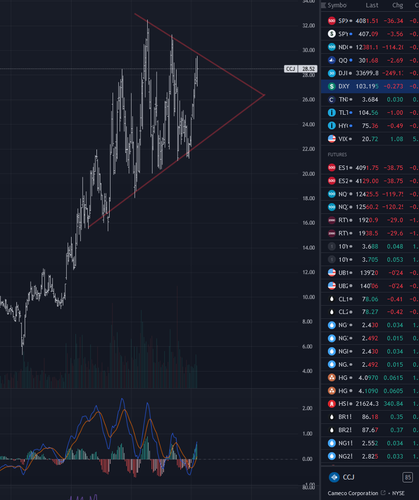Select the DXY row with 103.195

370,86
